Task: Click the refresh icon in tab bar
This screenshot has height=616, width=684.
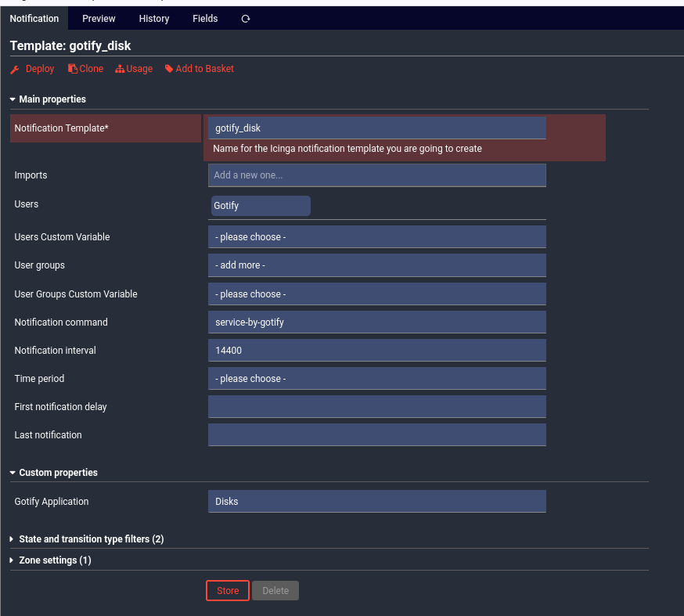Action: coord(245,19)
